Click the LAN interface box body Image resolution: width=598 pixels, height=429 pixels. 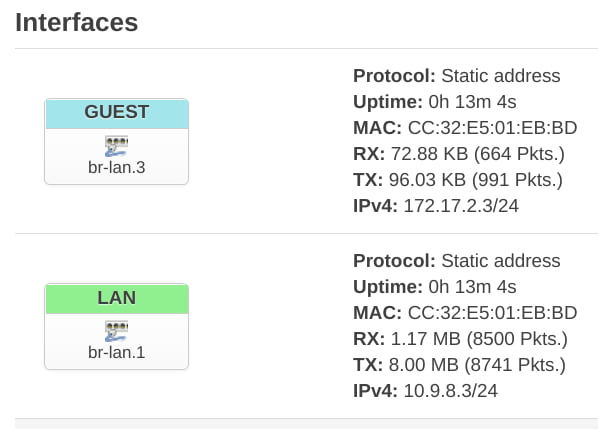click(117, 341)
